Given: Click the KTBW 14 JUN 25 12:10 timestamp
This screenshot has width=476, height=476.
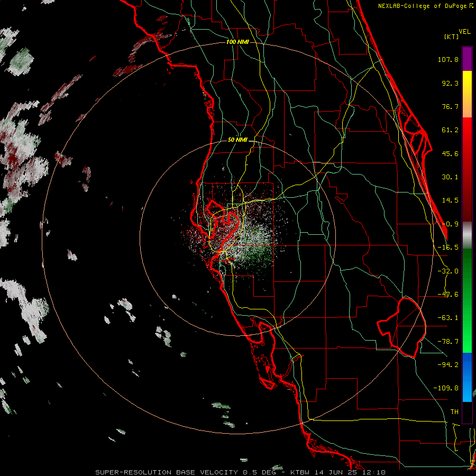Looking at the screenshot, I should click(338, 472).
